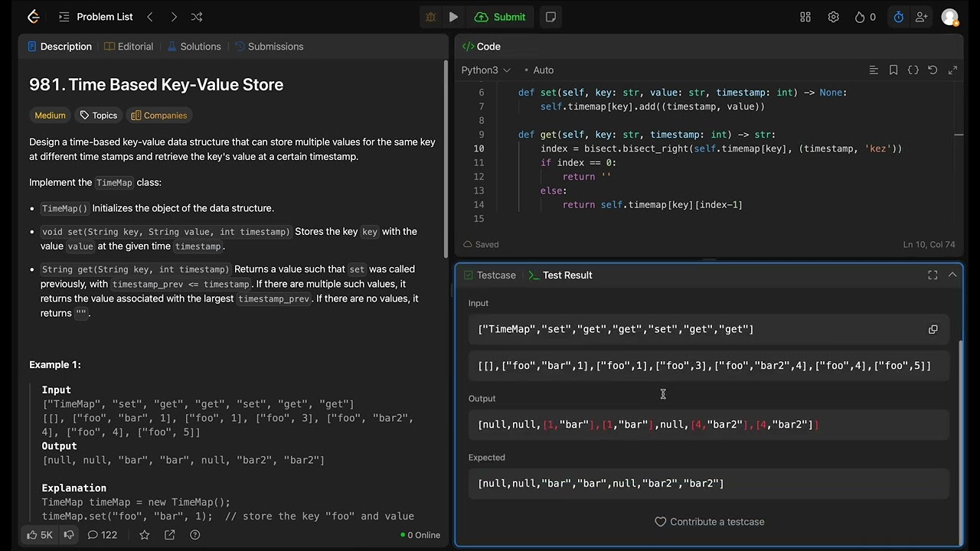Click line number 14 in gutter
The height and width of the screenshot is (551, 980).
[x=479, y=205]
